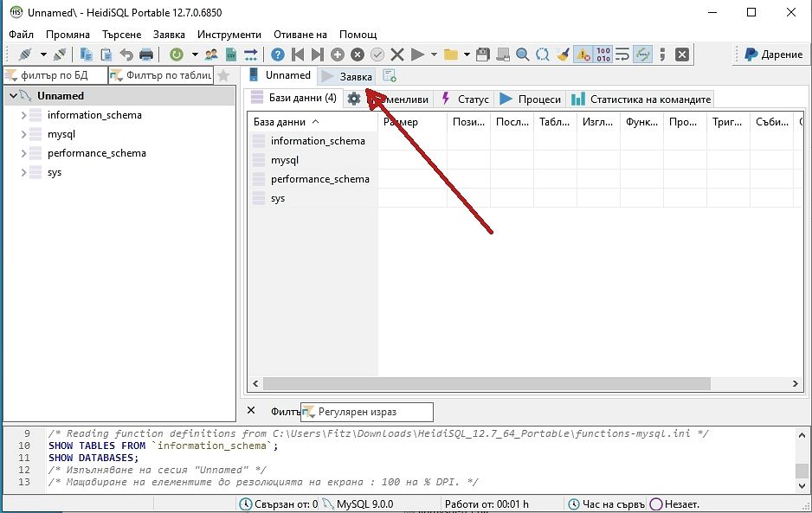This screenshot has width=812, height=513.
Task: Toggle the binary 100/010 display button
Action: point(603,55)
